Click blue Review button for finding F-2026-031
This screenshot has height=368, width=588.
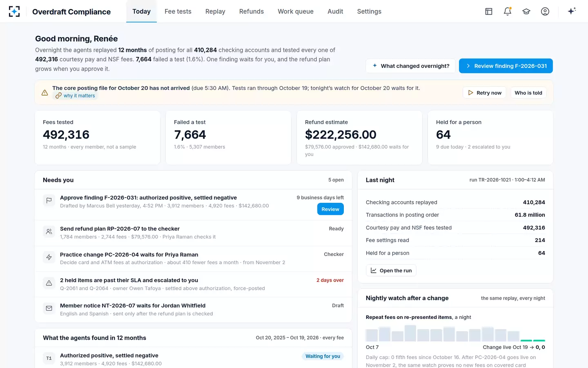[x=330, y=209]
